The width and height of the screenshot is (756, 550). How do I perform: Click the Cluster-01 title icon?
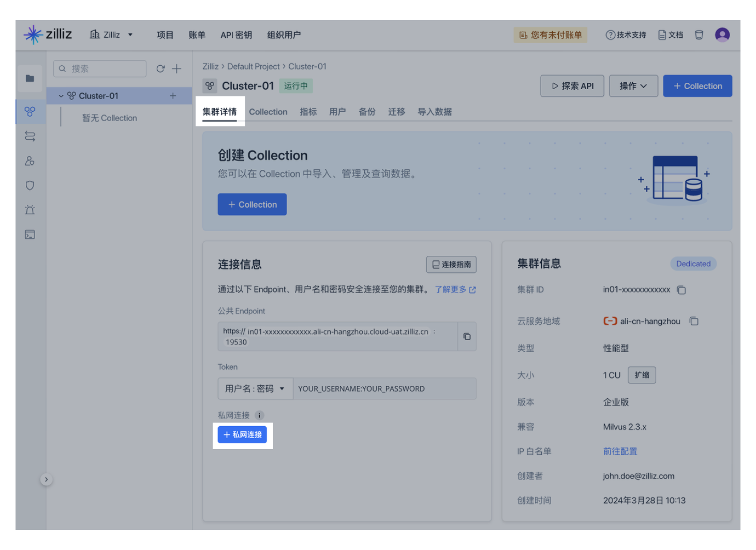tap(210, 86)
